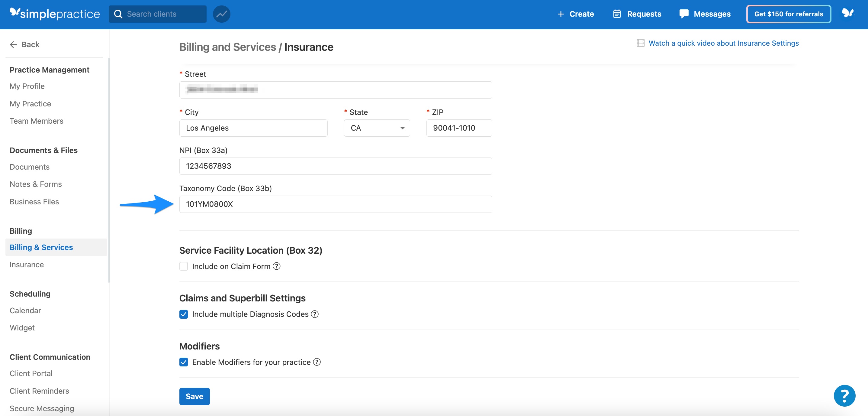The width and height of the screenshot is (868, 416).
Task: Open Notes & Forms
Action: pyautogui.click(x=36, y=184)
